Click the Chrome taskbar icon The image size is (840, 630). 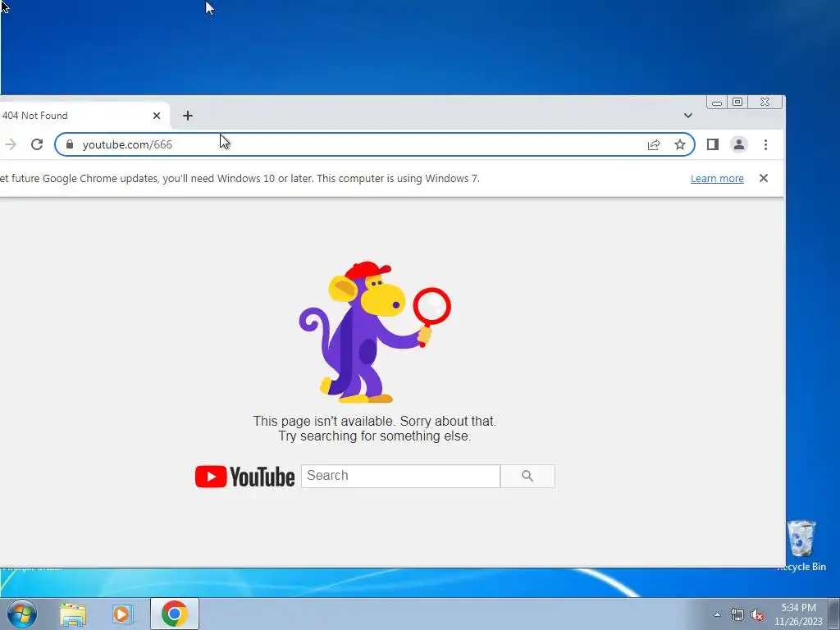175,614
